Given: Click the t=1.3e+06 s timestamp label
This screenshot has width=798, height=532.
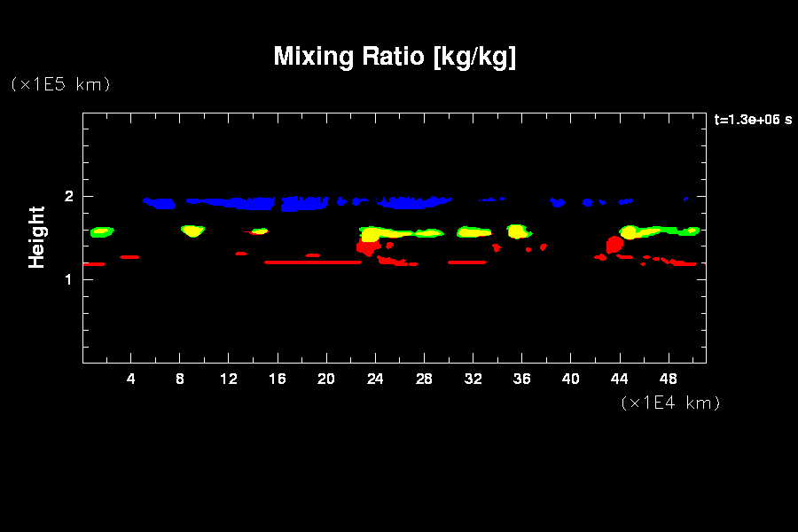Looking at the screenshot, I should coord(753,120).
